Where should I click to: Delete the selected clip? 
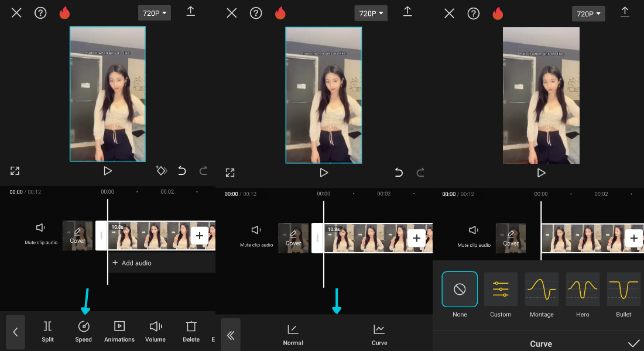(x=191, y=332)
